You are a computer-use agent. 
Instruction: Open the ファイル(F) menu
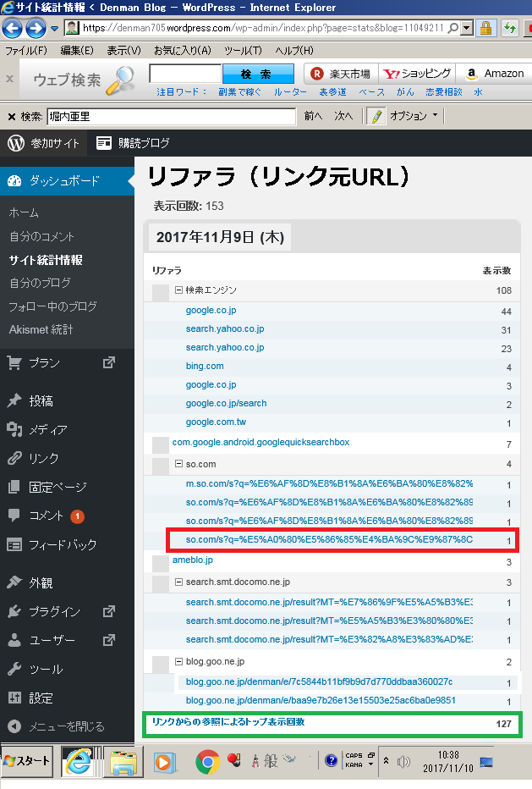click(x=26, y=51)
